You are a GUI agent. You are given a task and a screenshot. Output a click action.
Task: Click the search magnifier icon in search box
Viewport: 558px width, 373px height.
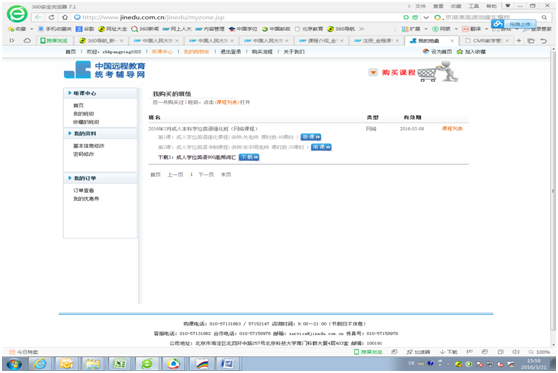(544, 17)
